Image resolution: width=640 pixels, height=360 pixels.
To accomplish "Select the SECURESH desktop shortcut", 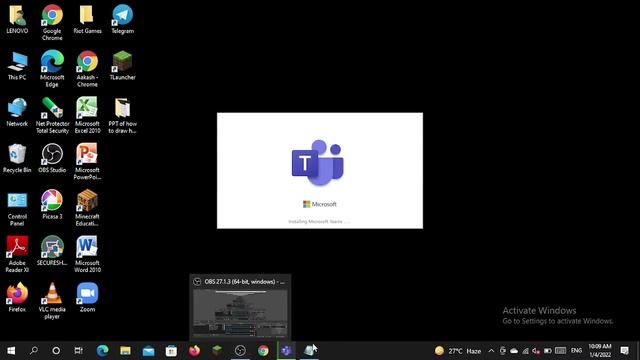I will (x=52, y=251).
